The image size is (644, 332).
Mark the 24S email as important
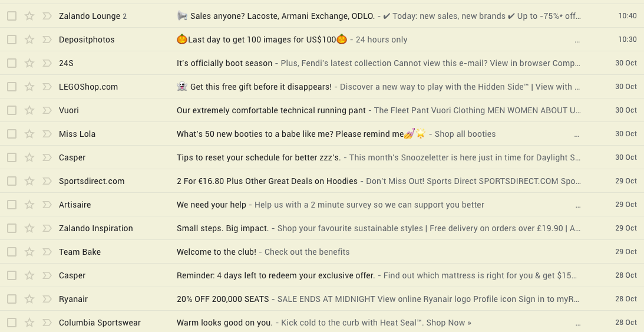pos(47,63)
